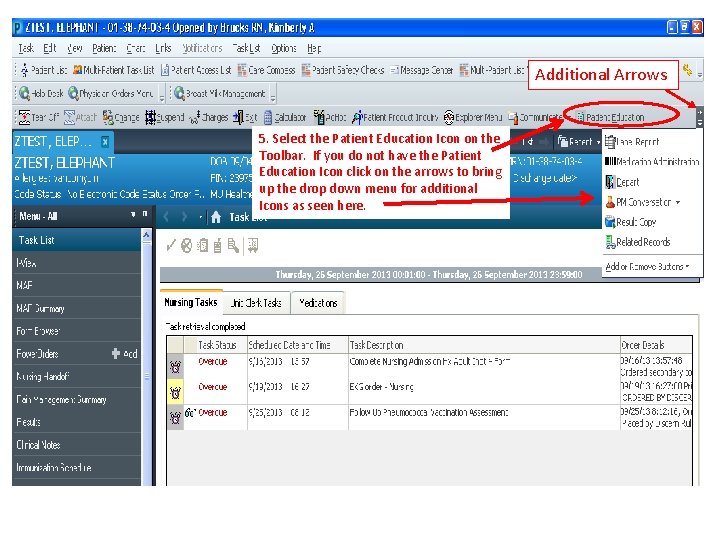Select Result Copy from the overflow menu
720x540 pixels.
click(x=630, y=222)
